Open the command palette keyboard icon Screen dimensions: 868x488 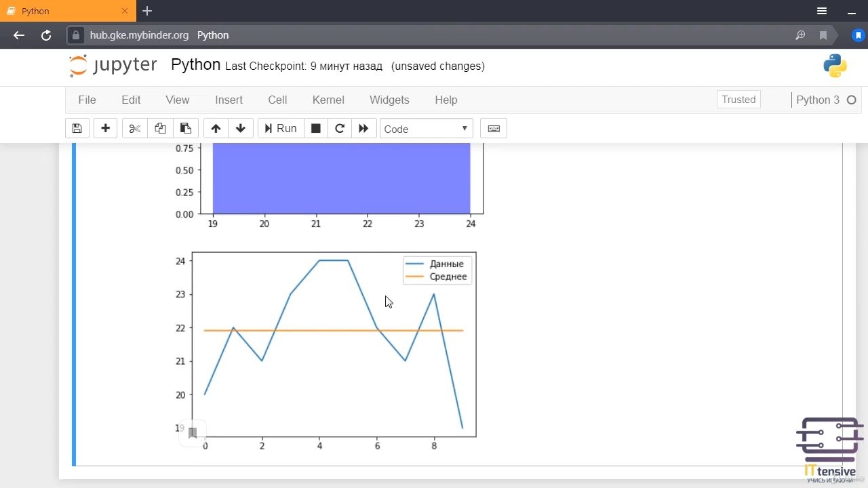point(494,128)
